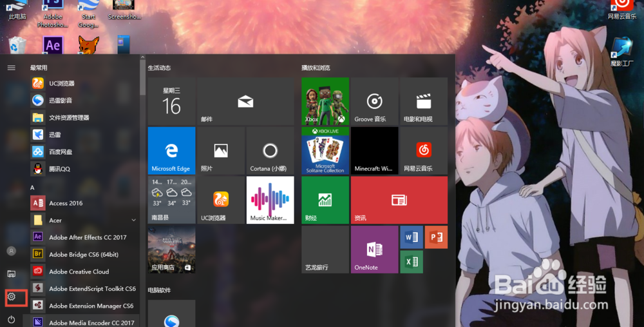Viewport: 644px width, 327px height.
Task: Open the Settings gear in Start sidebar
Action: pos(12,297)
